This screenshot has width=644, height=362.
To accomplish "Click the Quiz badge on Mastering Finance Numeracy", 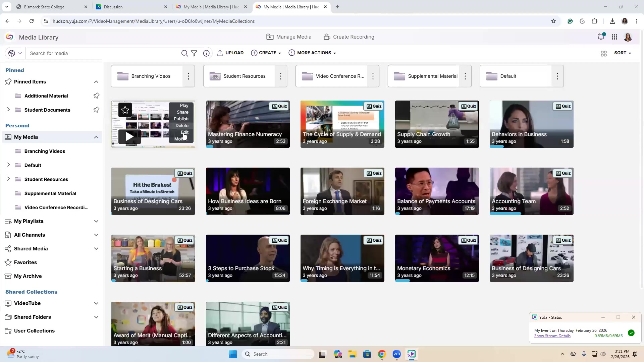I will (x=279, y=106).
